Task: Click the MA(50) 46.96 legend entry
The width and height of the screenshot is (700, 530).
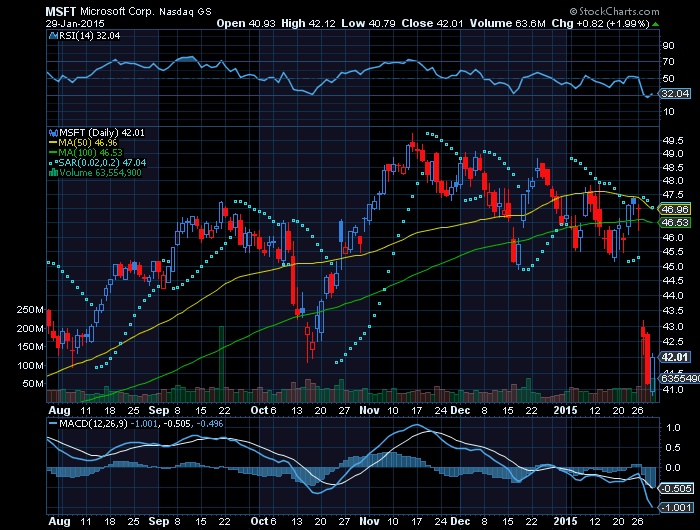Action: click(x=88, y=143)
